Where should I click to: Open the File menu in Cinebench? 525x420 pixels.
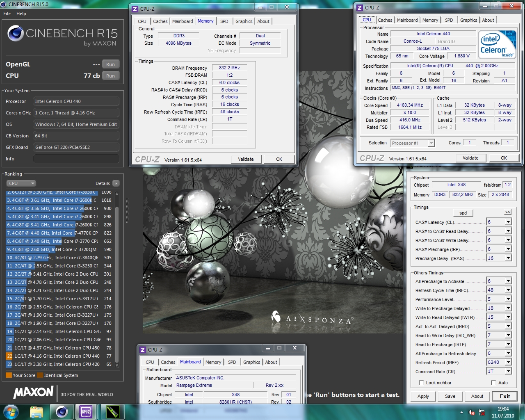[x=7, y=14]
